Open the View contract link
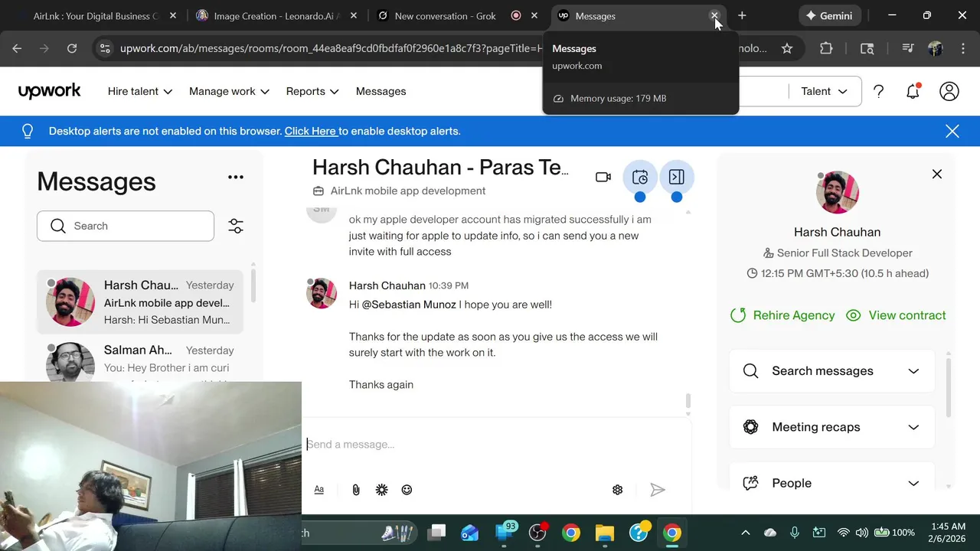Screen dimensions: 980x551 click(896, 315)
